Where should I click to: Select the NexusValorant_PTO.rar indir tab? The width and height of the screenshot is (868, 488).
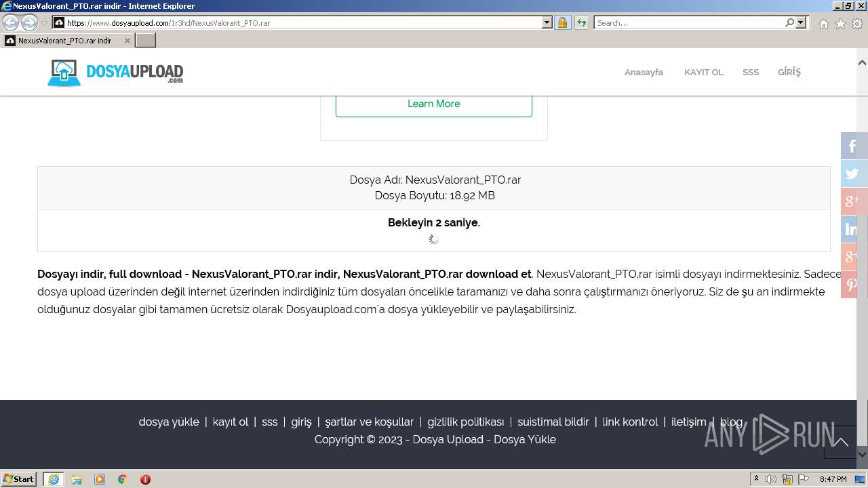coord(64,41)
